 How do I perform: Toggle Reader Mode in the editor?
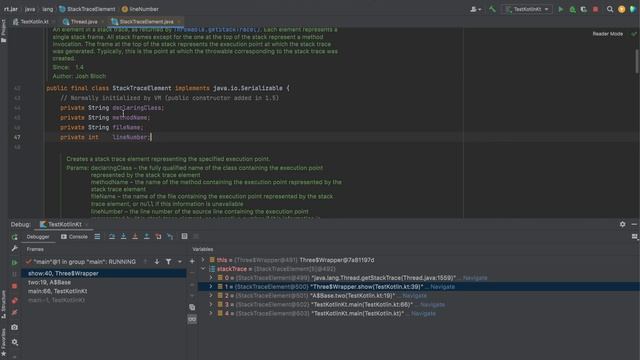(608, 34)
